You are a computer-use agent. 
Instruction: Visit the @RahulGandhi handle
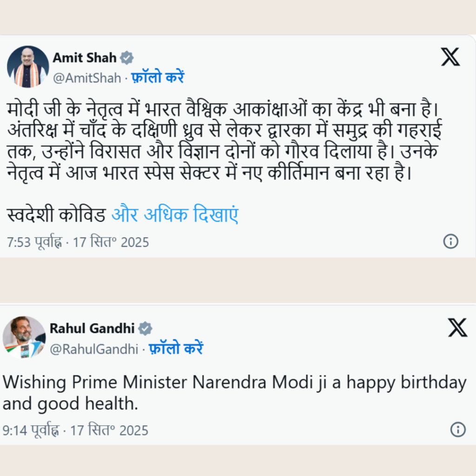tap(94, 349)
